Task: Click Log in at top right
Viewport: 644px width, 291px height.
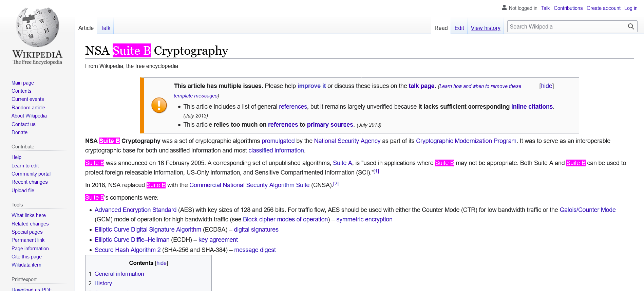Action: click(x=630, y=8)
